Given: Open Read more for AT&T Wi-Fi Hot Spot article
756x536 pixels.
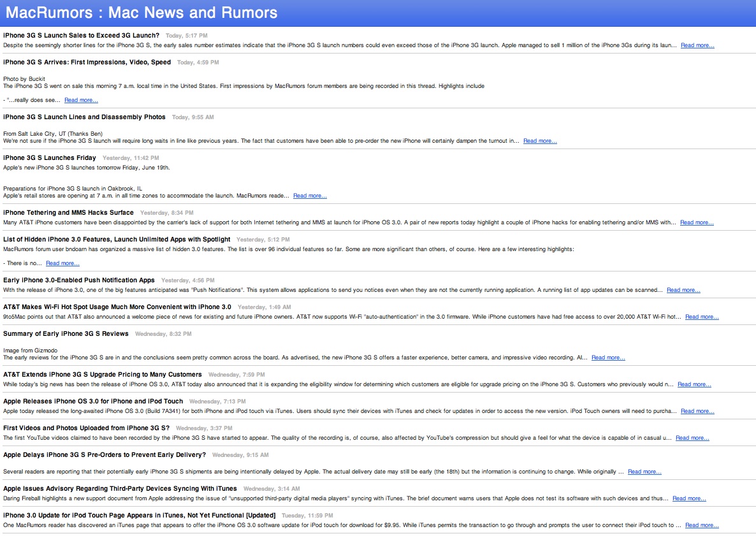Looking at the screenshot, I should click(702, 317).
